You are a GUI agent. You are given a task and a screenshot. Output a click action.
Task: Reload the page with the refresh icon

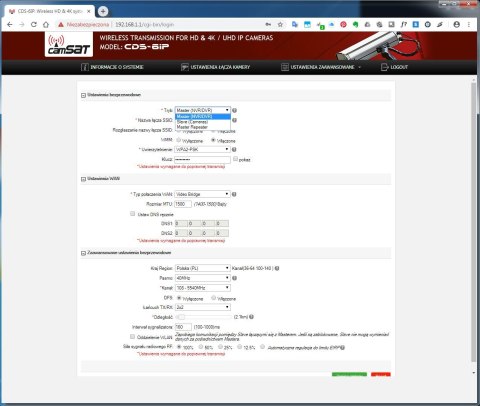click(x=34, y=24)
